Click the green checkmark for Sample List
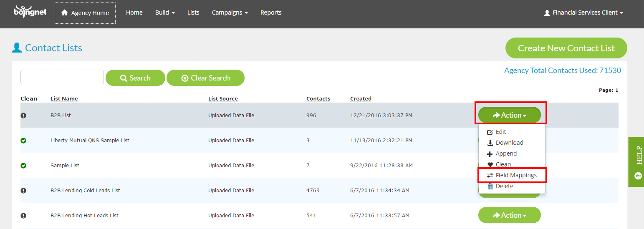The height and width of the screenshot is (229, 644). [23, 166]
